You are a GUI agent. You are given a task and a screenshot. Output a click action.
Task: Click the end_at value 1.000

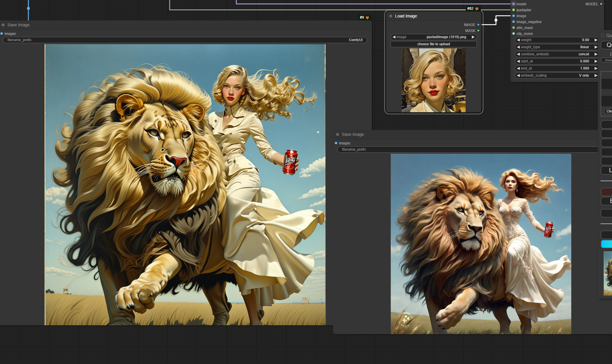coord(584,68)
